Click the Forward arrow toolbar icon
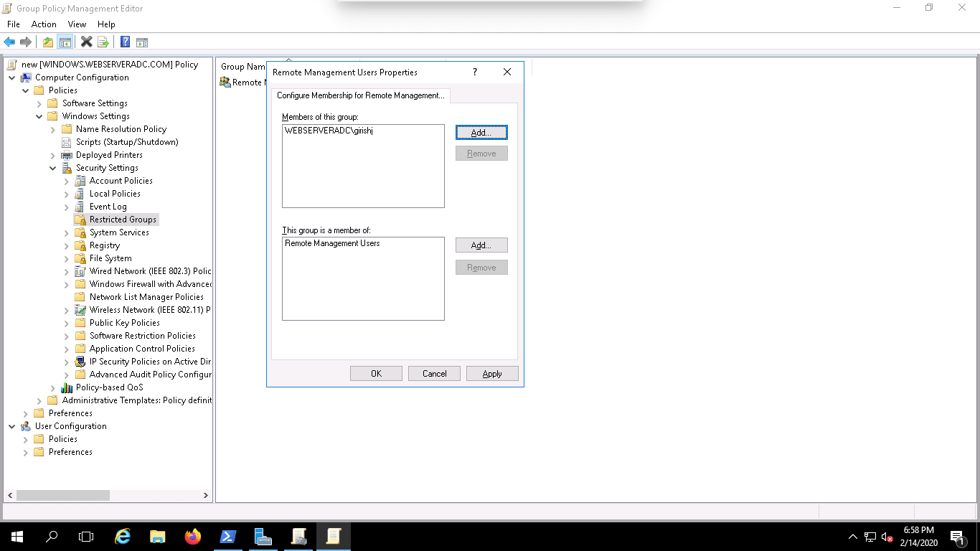This screenshot has width=980, height=551. 26,42
